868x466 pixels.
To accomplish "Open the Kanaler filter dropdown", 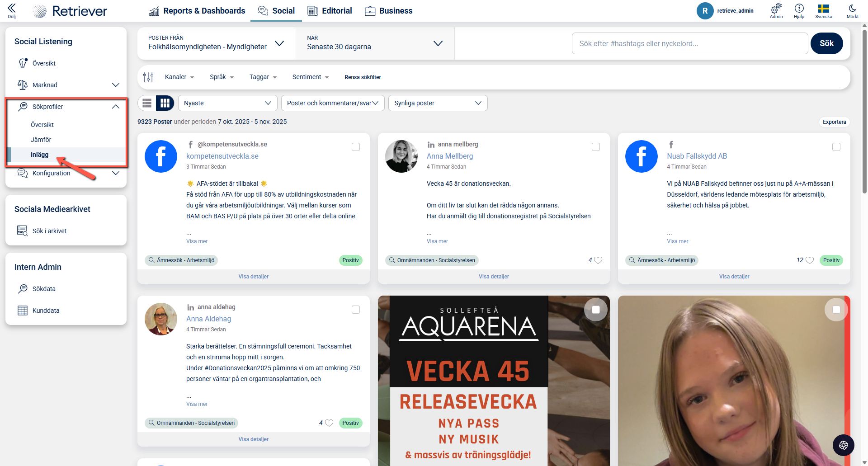I will (179, 77).
